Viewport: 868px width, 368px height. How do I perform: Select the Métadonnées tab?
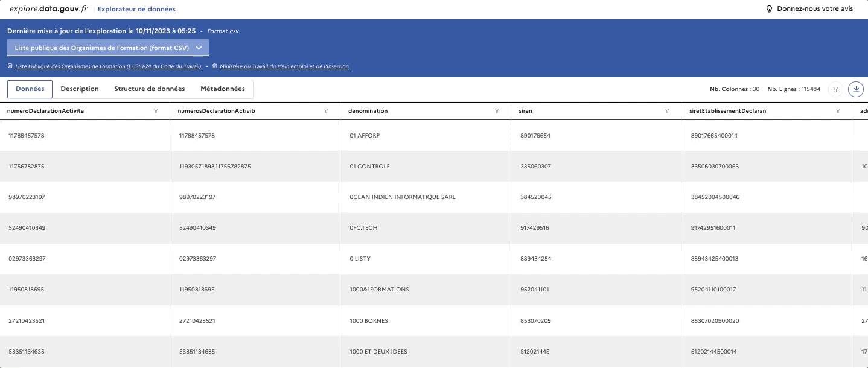223,89
